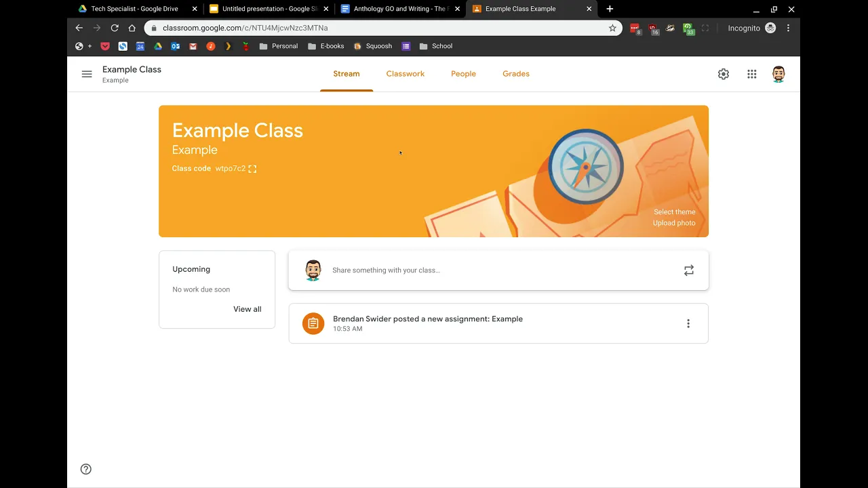Open the main hamburger menu
868x488 pixels.
(x=87, y=74)
